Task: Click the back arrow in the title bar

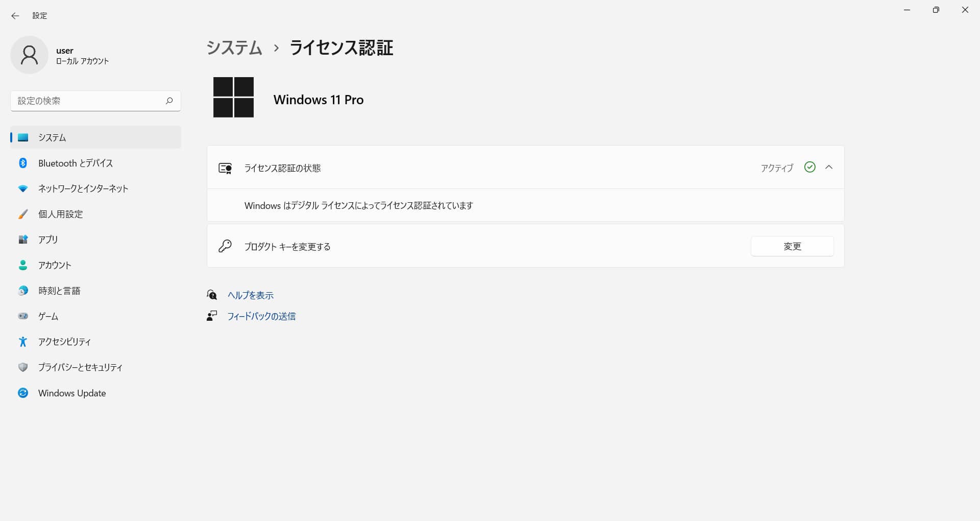Action: coord(15,16)
